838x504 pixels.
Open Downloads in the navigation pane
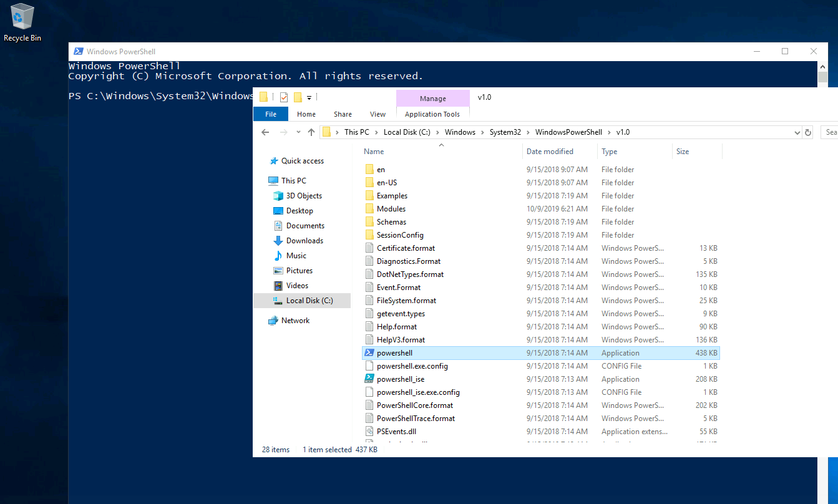305,241
